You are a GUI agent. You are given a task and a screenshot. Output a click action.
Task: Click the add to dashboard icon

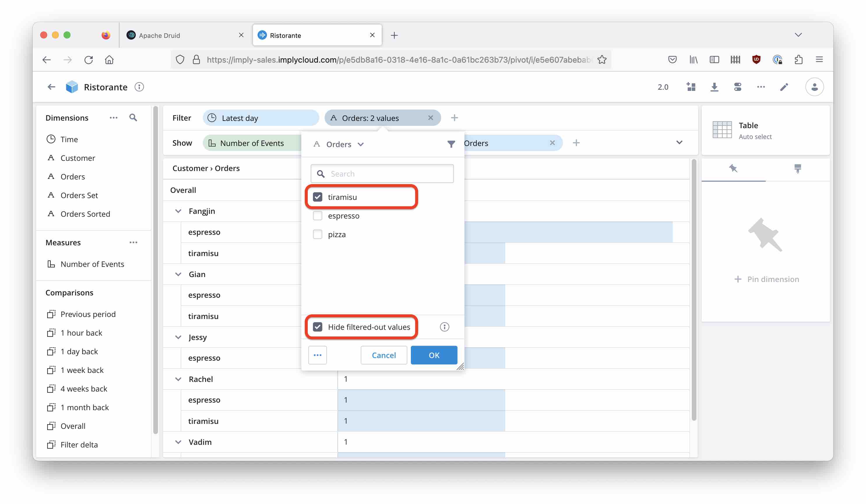[x=691, y=87]
